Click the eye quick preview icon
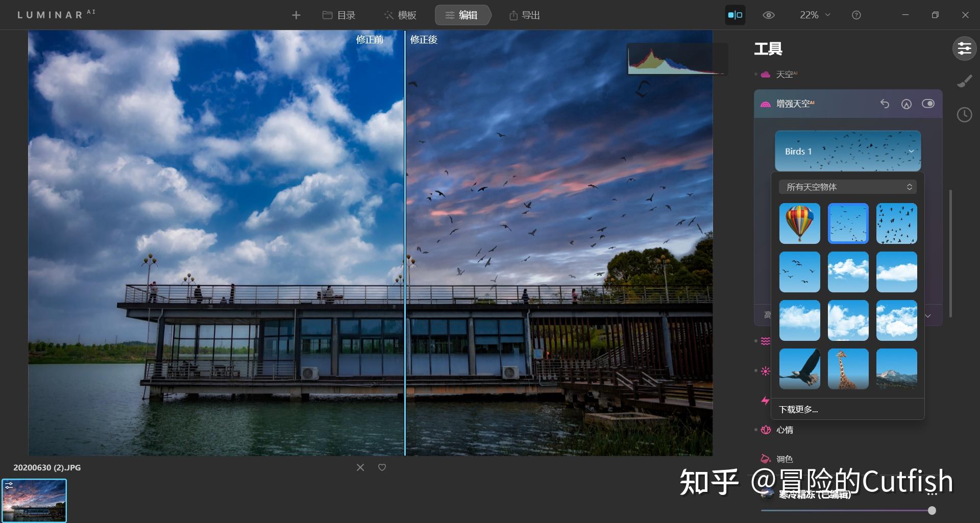 pyautogui.click(x=769, y=15)
